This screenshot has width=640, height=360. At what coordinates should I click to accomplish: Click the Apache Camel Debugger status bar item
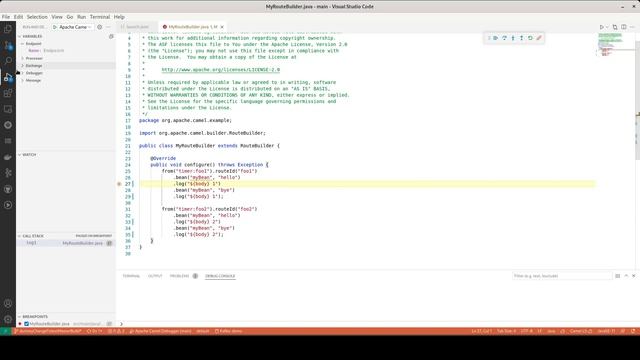coord(160,331)
